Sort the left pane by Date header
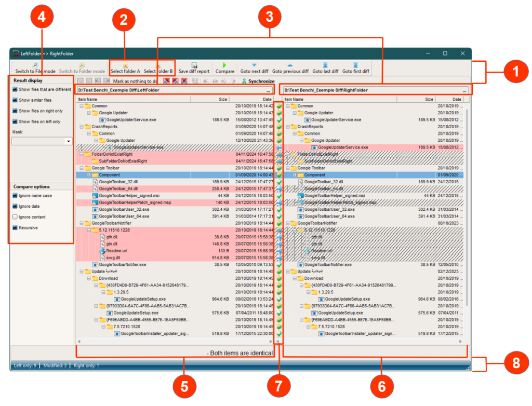 click(251, 99)
